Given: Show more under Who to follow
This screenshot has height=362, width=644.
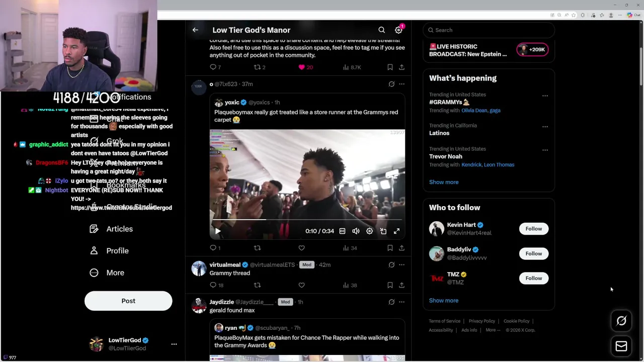Looking at the screenshot, I should tap(444, 300).
